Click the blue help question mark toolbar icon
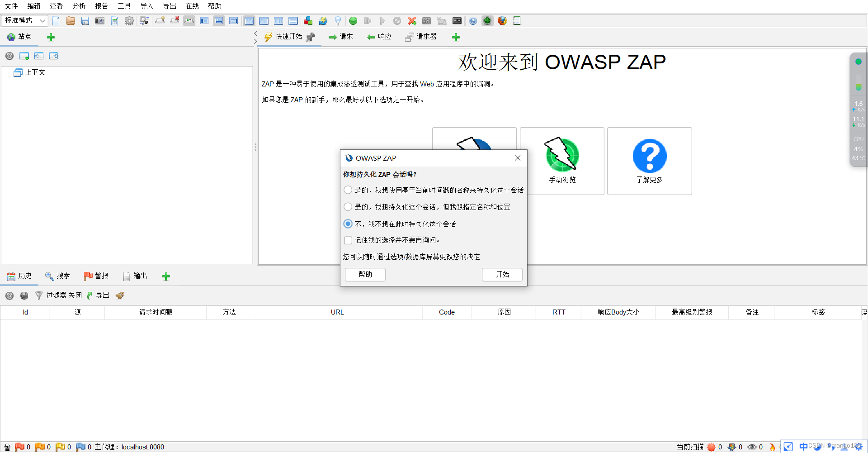 point(473,21)
